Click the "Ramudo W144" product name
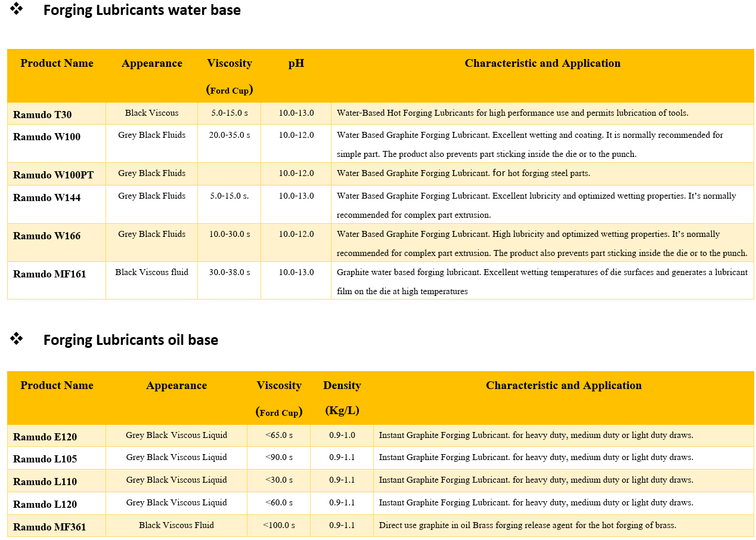Image resolution: width=756 pixels, height=540 pixels. pos(47,198)
